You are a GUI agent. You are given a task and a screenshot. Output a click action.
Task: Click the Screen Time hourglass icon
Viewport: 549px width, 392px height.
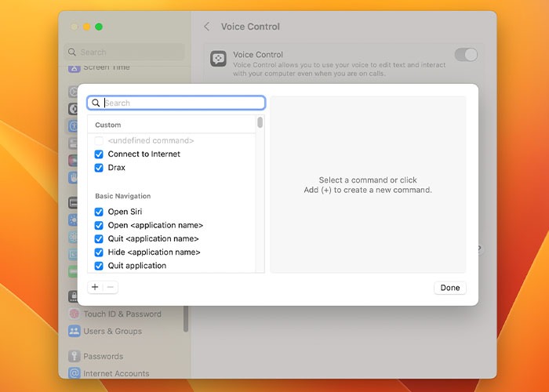(75, 68)
